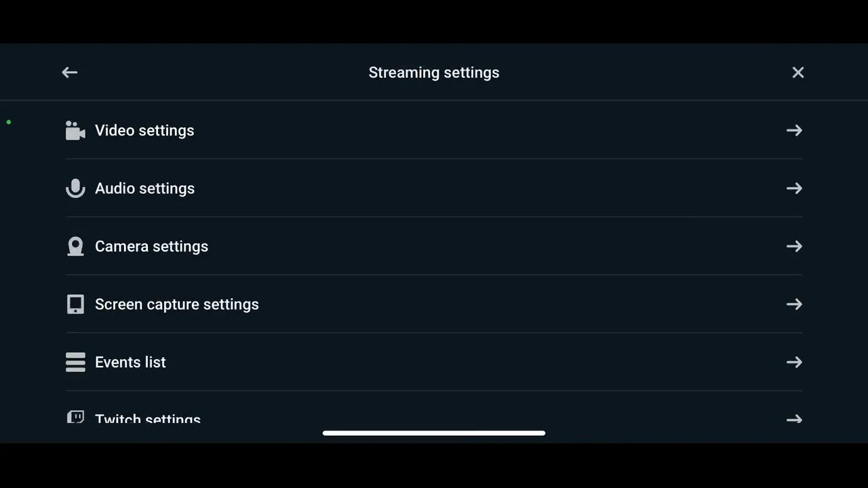Open Audio settings
The width and height of the screenshot is (868, 488).
pyautogui.click(x=434, y=188)
